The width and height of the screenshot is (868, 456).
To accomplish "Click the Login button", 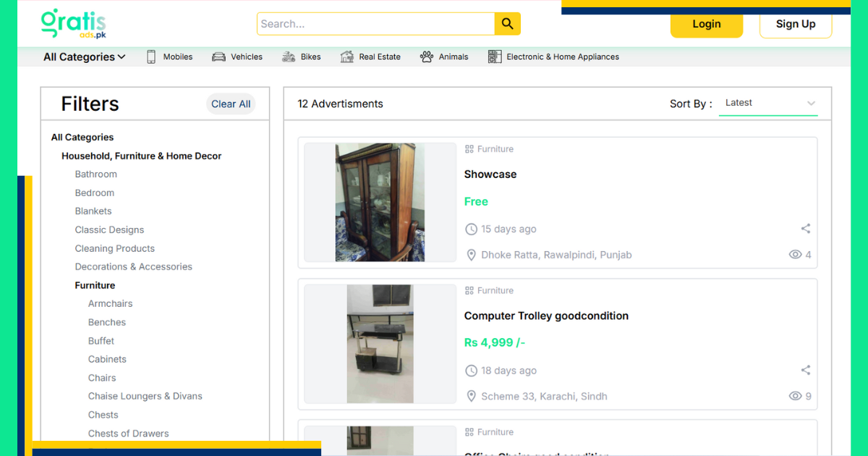I will coord(707,24).
